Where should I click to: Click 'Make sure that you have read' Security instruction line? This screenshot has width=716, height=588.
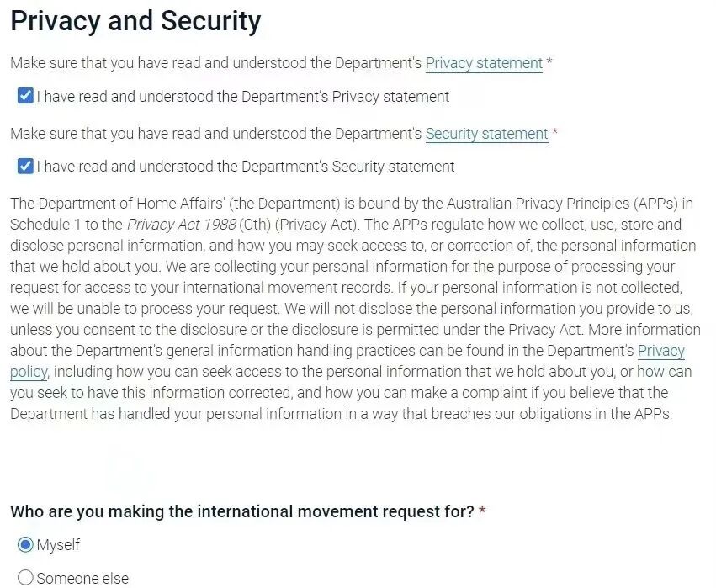215,134
